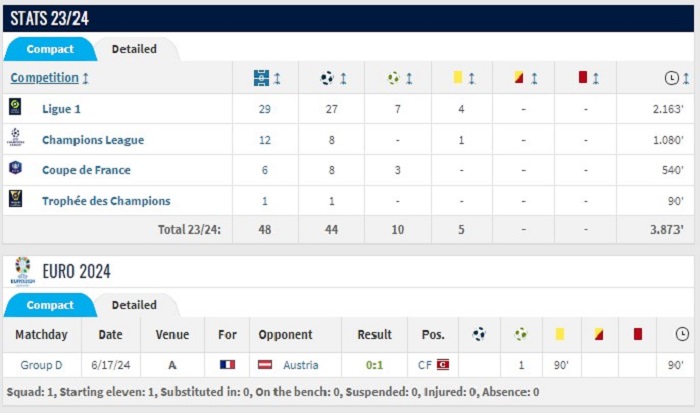This screenshot has width=700, height=413.
Task: Click the Ligue 1 competition logo
Action: point(15,107)
